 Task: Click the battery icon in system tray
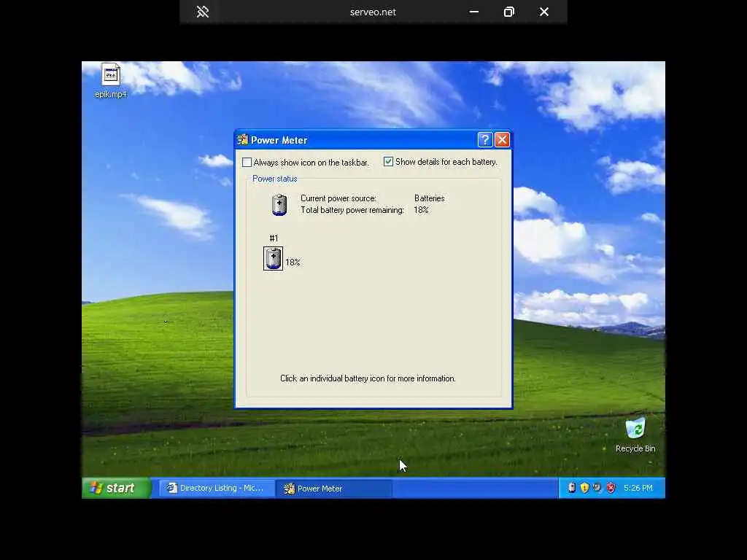572,488
